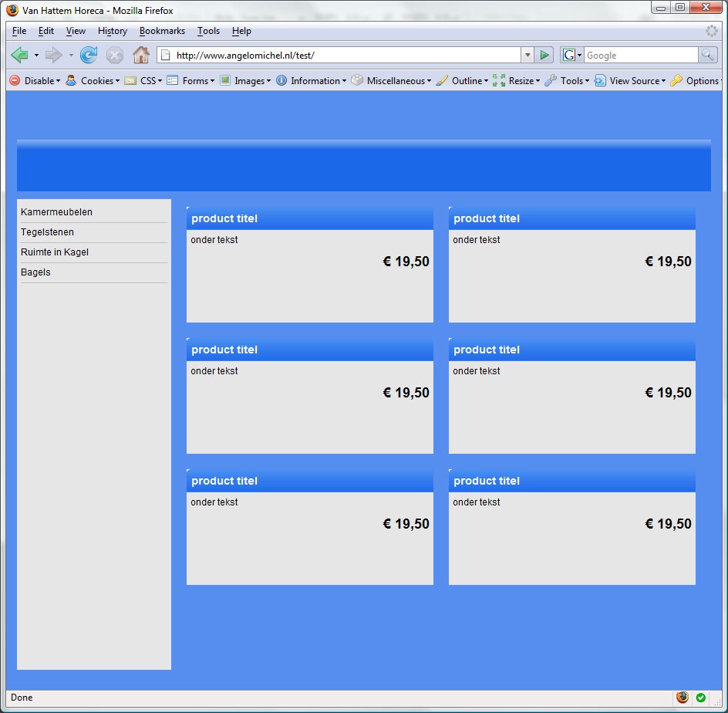Open the Images toolbar menu
The width and height of the screenshot is (728, 713).
245,81
